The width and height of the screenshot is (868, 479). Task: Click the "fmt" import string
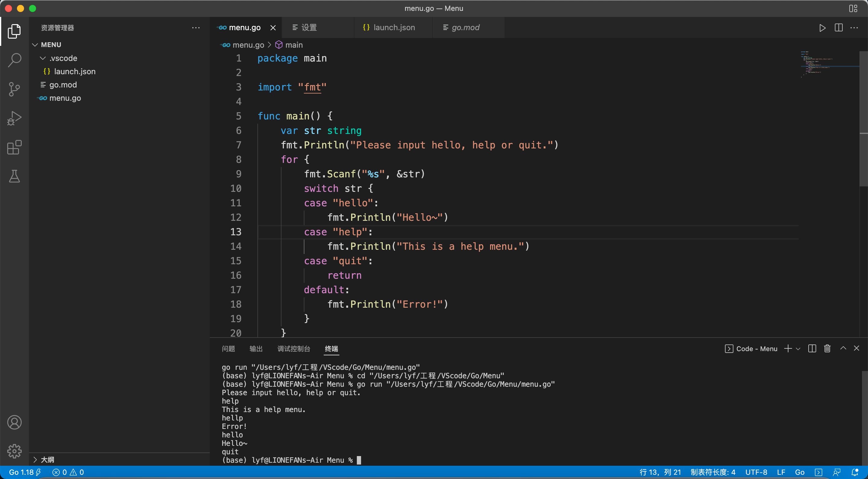point(312,87)
